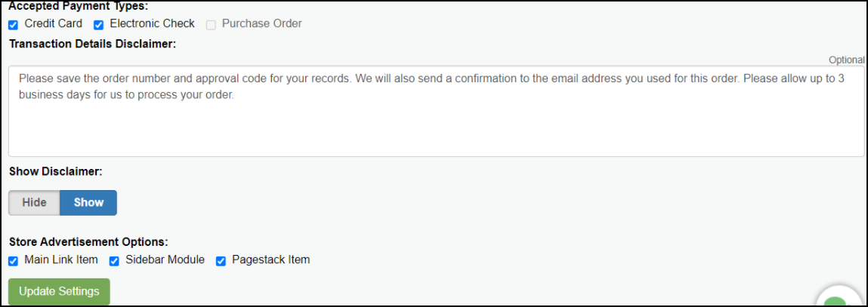Select Show for the disclaimer
The height and width of the screenshot is (307, 868).
click(88, 202)
